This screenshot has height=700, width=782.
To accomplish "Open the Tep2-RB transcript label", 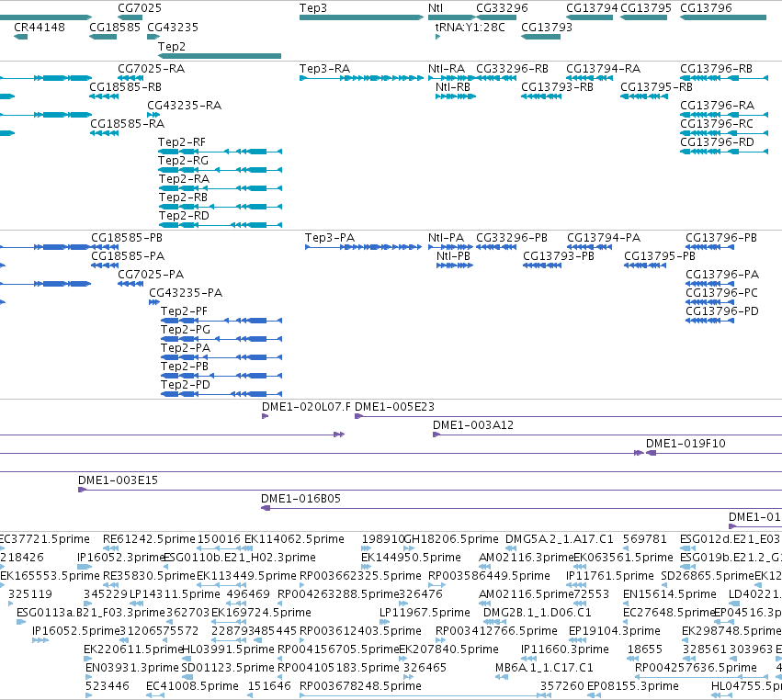I will tap(183, 197).
